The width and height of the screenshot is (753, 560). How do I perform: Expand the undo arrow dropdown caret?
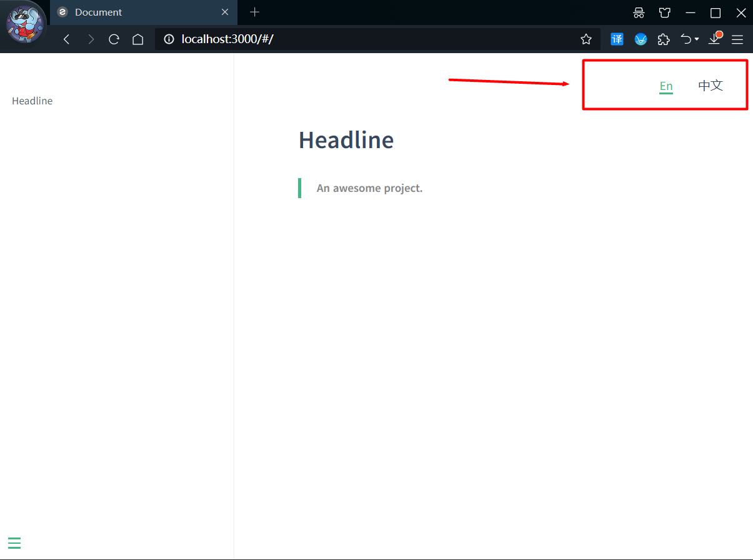697,40
